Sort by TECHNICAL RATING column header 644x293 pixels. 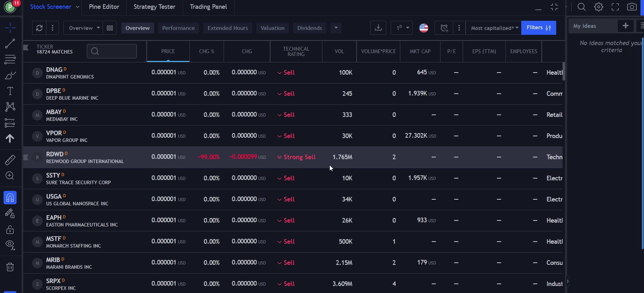click(296, 51)
